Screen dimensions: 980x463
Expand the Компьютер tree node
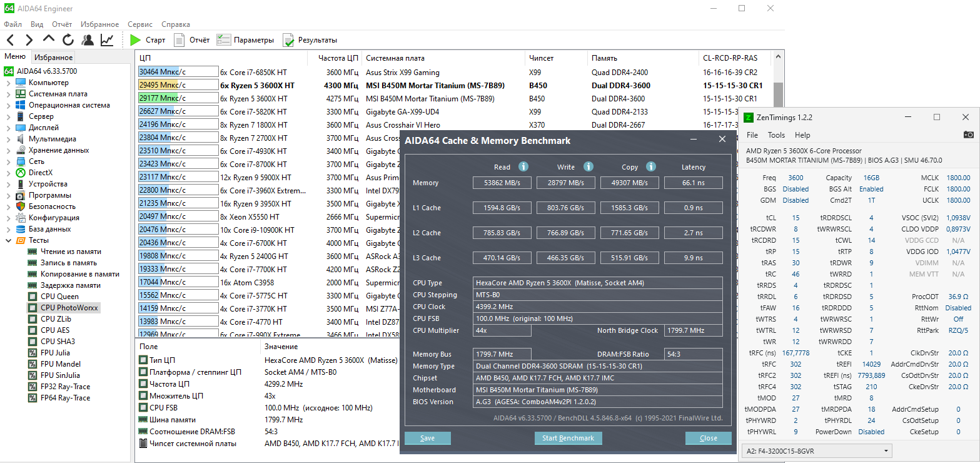[8, 83]
